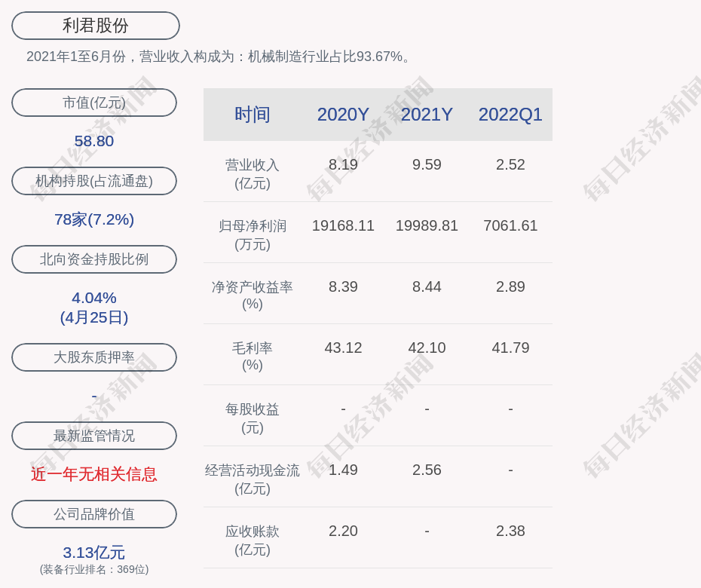Click the 应收账款 (亿元) row label
The image size is (701, 588).
pyautogui.click(x=253, y=541)
